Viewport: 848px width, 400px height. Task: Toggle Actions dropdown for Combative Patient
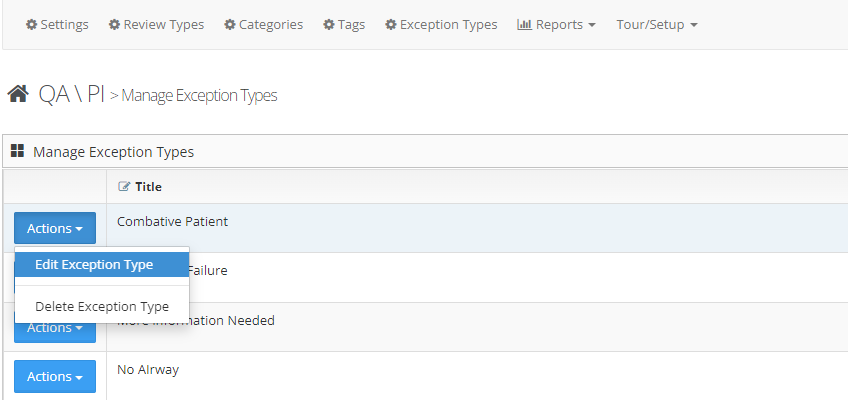pyautogui.click(x=55, y=229)
